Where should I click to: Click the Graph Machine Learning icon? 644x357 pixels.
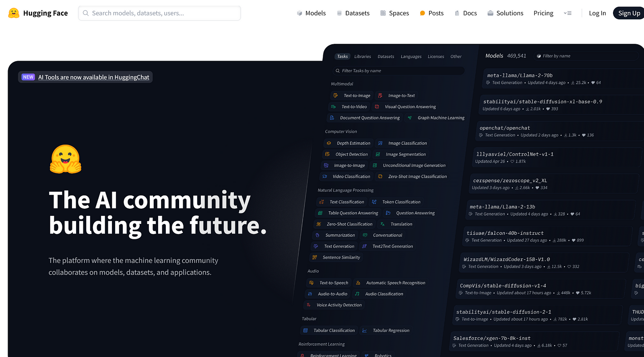[410, 118]
